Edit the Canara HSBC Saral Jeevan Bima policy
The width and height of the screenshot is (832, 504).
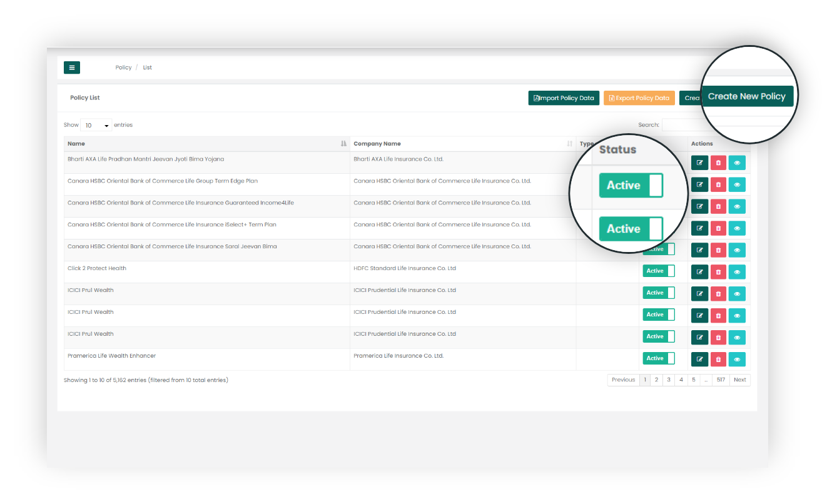point(699,250)
